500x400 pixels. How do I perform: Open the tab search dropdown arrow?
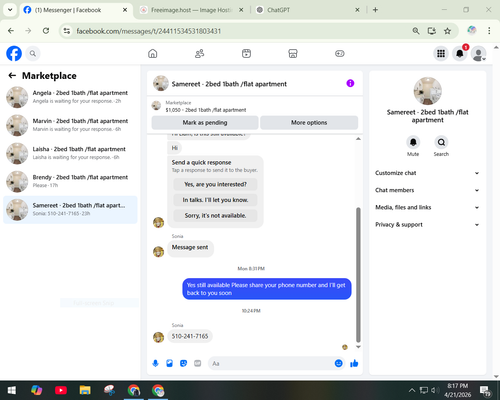pos(10,10)
